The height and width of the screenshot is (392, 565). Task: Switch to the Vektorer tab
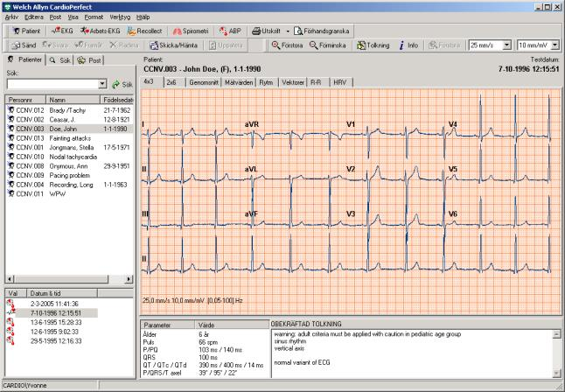(293, 82)
